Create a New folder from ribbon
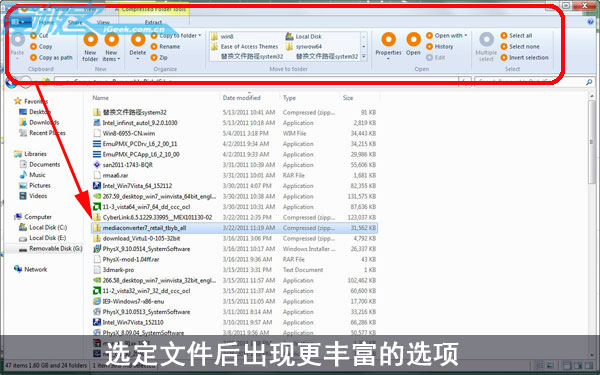 90,47
